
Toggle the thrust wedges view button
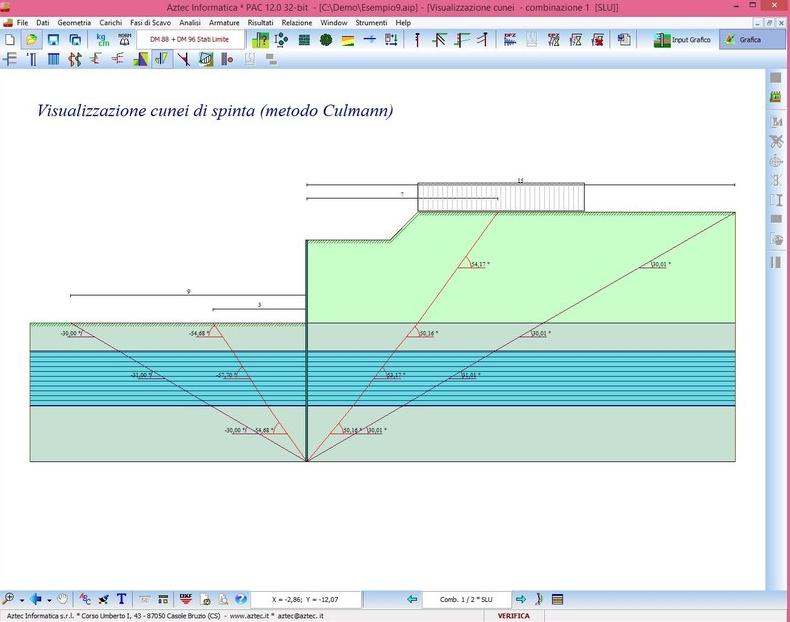click(161, 59)
